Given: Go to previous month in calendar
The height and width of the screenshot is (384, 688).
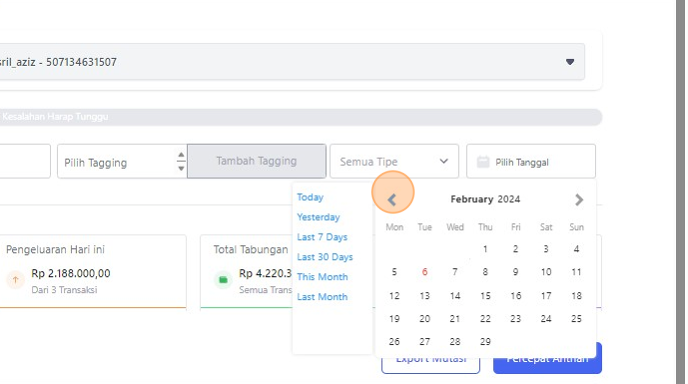Looking at the screenshot, I should tap(392, 200).
